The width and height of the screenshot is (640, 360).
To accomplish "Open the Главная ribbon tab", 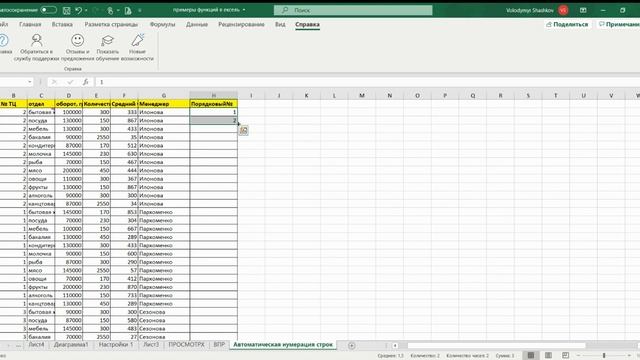I will (30, 24).
